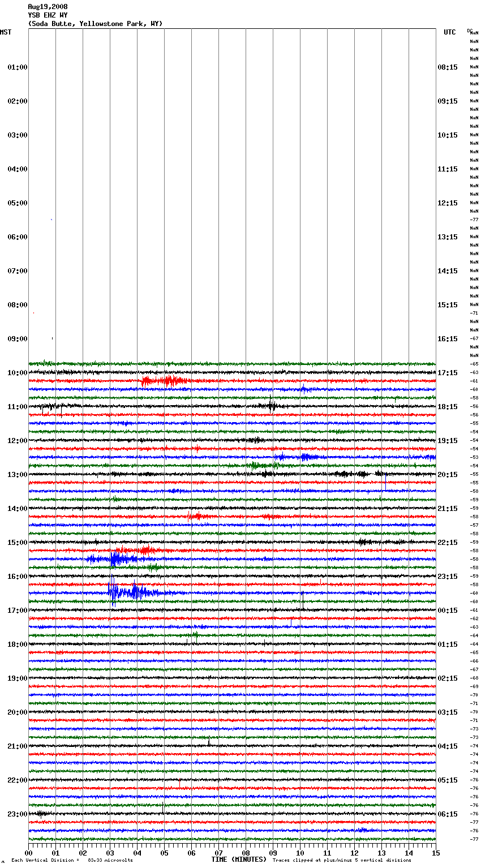481x868 pixels.
Task: Click the 09:15 UTC time label
Action: coord(448,101)
